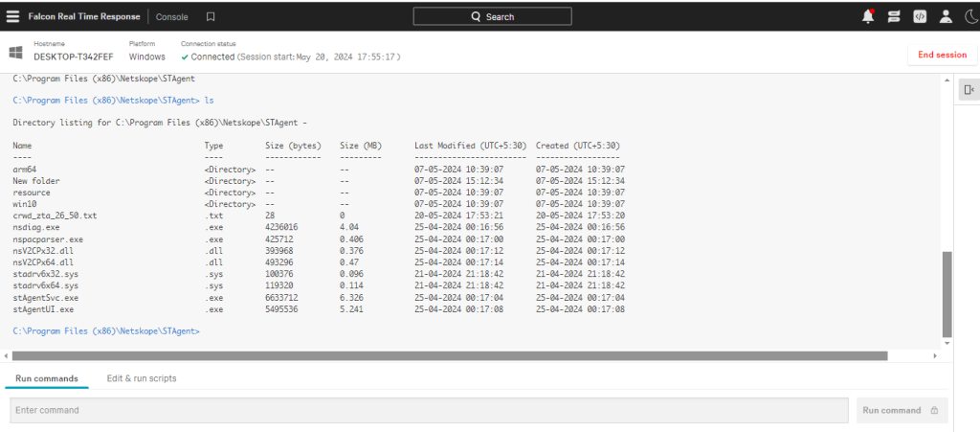Click the vertical scrollbar thumb of console
The image size is (980, 432).
point(947,294)
